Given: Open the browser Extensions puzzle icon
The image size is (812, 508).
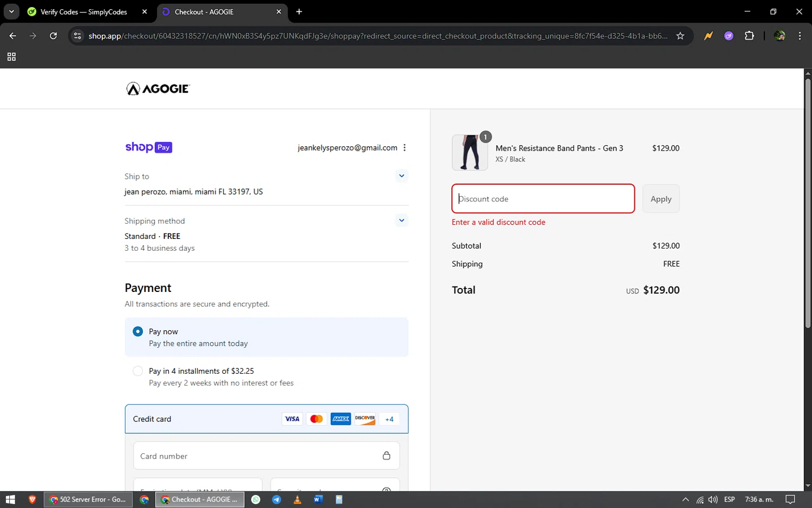Looking at the screenshot, I should (x=749, y=36).
